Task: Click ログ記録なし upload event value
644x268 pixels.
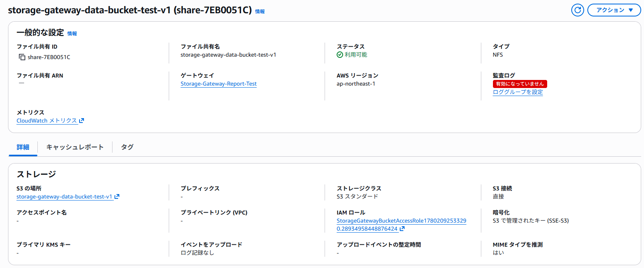Action: [x=197, y=253]
